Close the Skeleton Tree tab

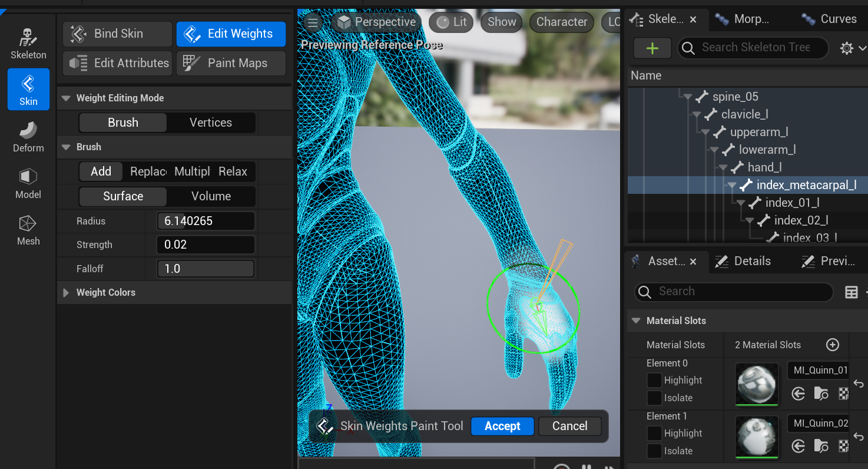[693, 19]
